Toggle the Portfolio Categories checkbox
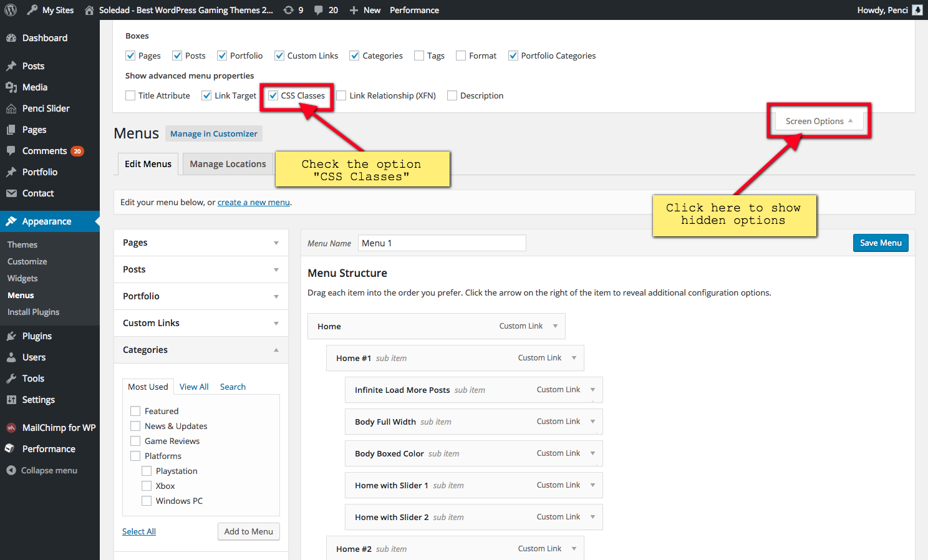Image resolution: width=928 pixels, height=560 pixels. pyautogui.click(x=513, y=56)
